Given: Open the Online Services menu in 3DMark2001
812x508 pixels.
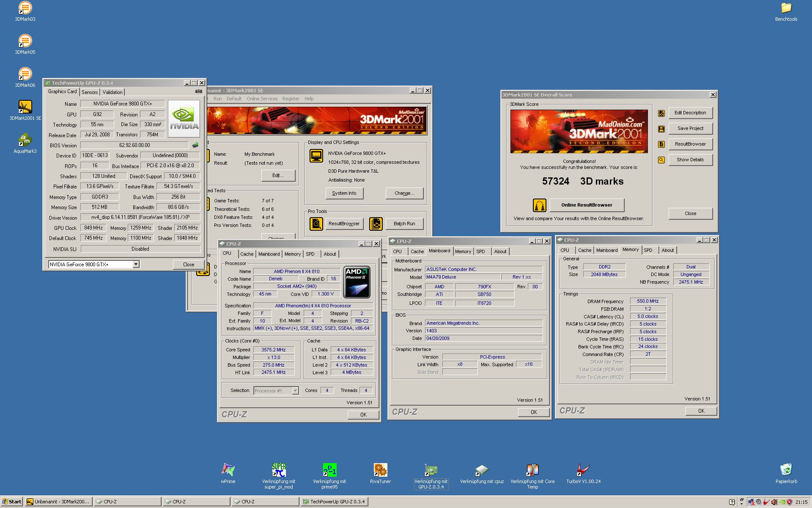Looking at the screenshot, I should click(262, 99).
